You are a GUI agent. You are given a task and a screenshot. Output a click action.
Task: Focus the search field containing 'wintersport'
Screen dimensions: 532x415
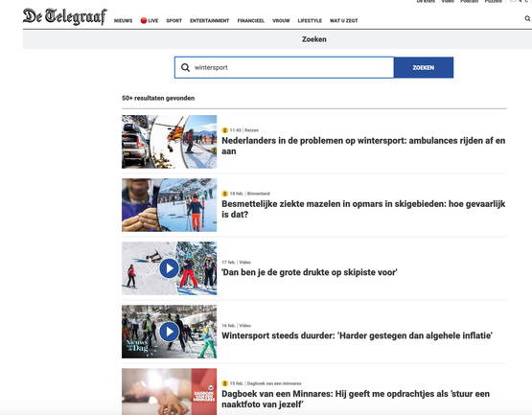[x=285, y=67]
